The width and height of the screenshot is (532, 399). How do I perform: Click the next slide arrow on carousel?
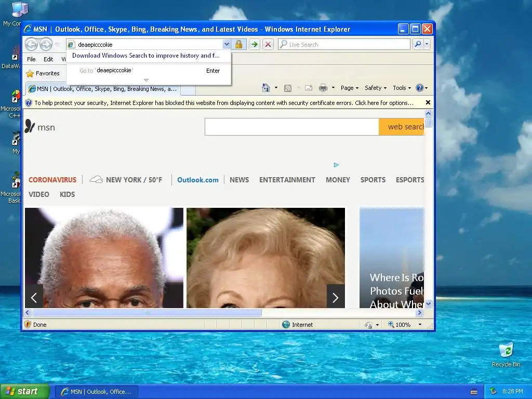pos(336,297)
